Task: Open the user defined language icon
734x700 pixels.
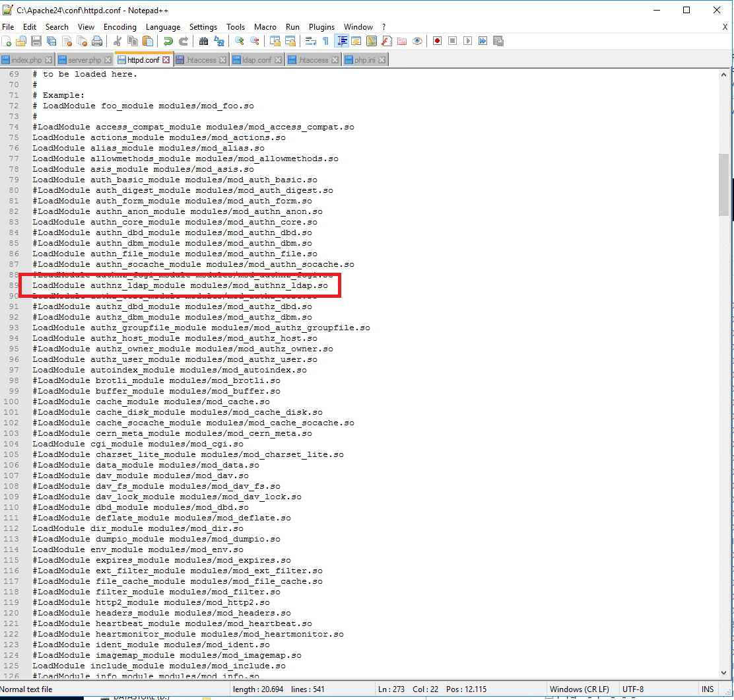Action: point(356,41)
